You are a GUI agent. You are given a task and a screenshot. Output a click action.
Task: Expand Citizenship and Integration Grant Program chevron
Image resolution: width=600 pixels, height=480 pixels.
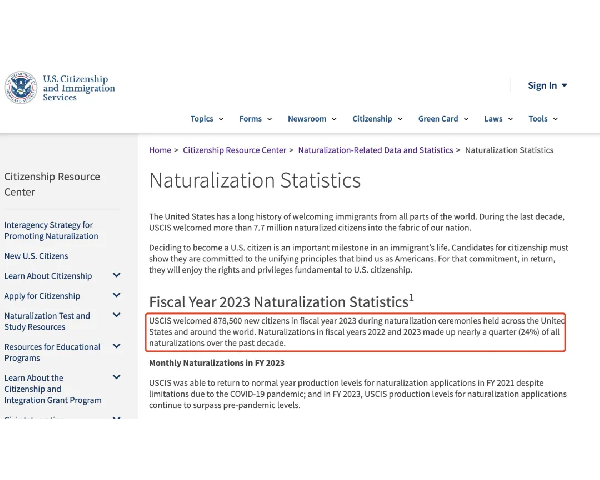pyautogui.click(x=117, y=377)
